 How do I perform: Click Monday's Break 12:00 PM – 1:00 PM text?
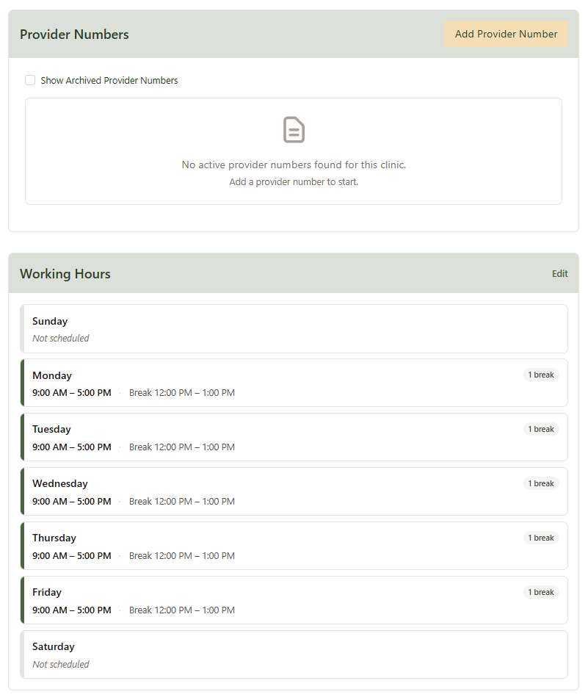[182, 393]
